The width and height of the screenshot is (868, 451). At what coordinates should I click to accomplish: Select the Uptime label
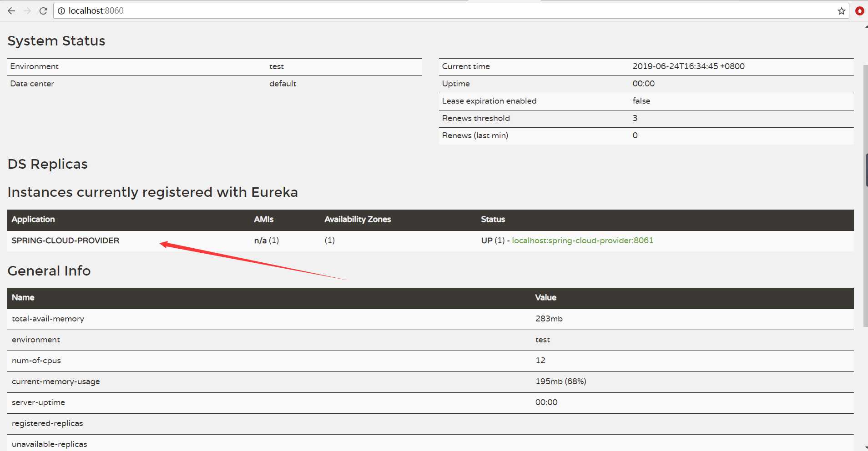point(456,84)
